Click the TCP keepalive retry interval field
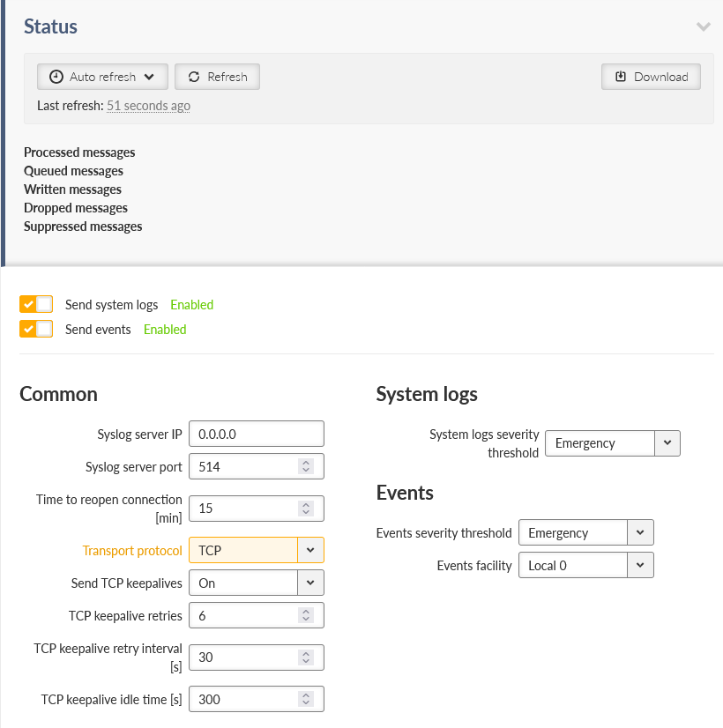The width and height of the screenshot is (723, 728). click(257, 657)
